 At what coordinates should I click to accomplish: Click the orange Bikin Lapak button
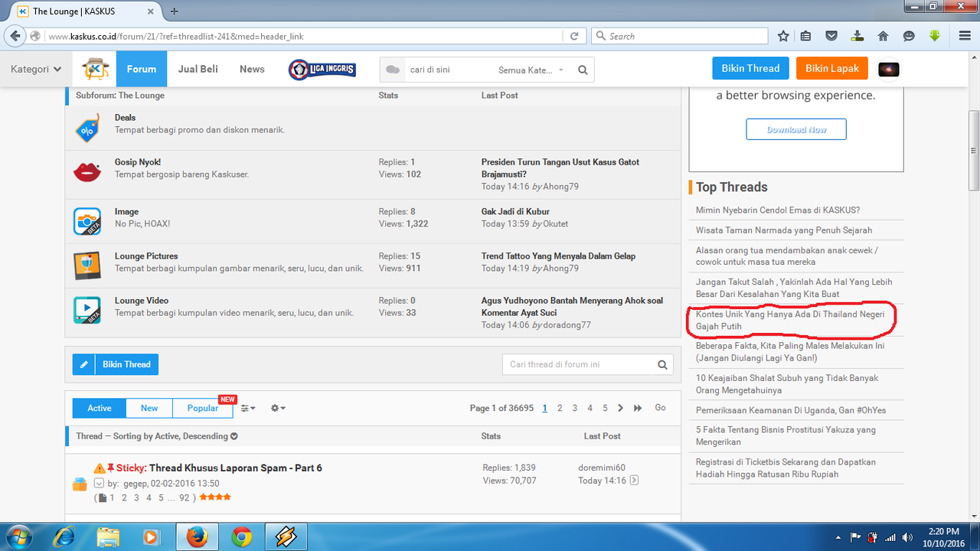click(832, 68)
